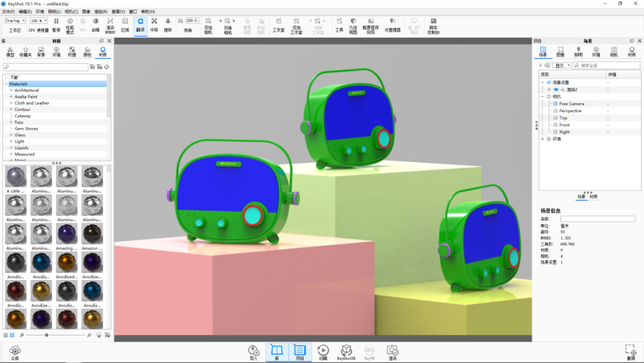Viewport: 644px width, 363px height.
Task: Expand the Architectural folder
Action: tap(11, 90)
